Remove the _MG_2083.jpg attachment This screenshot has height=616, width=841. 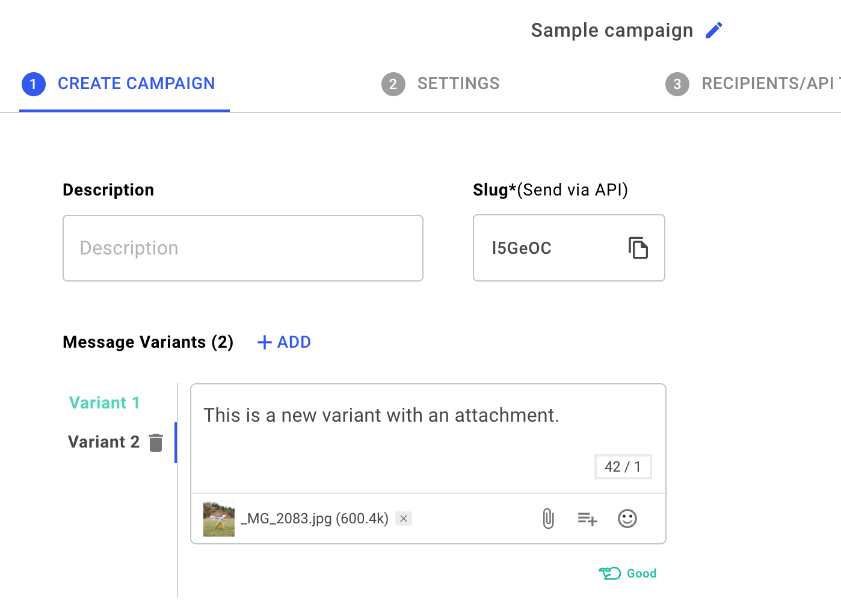(404, 519)
